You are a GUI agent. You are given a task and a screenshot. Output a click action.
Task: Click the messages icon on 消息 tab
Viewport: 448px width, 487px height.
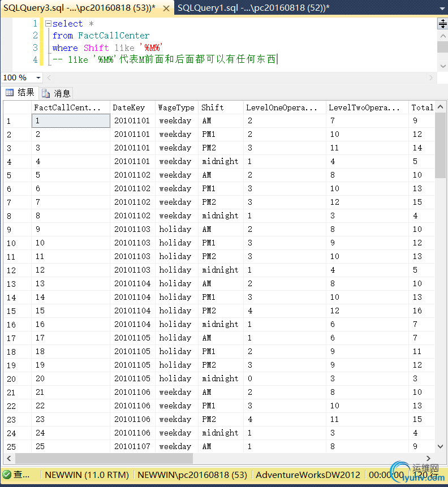(x=46, y=93)
